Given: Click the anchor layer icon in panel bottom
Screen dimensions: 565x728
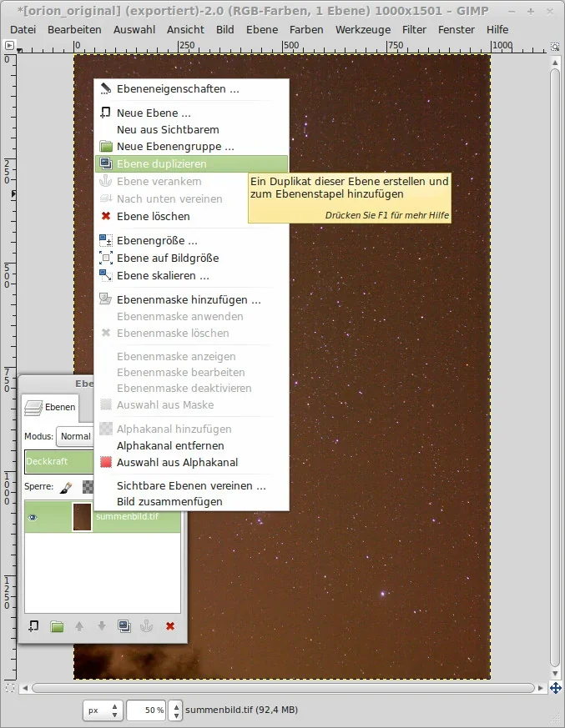Looking at the screenshot, I should [x=147, y=626].
